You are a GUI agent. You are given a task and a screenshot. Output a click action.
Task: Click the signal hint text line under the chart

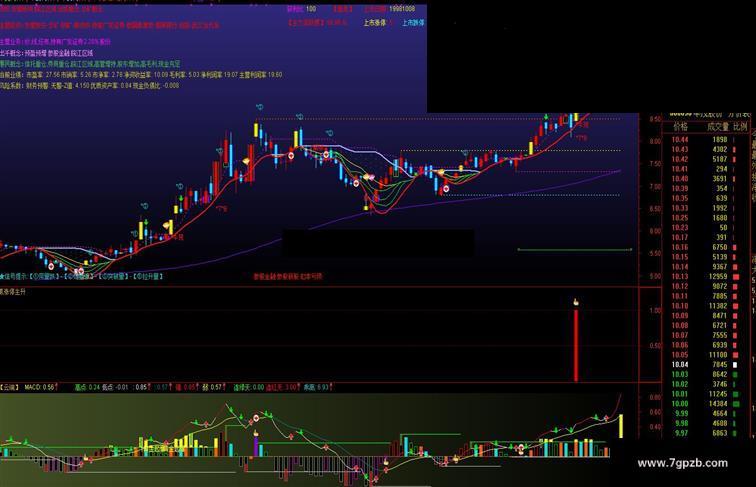(82, 277)
